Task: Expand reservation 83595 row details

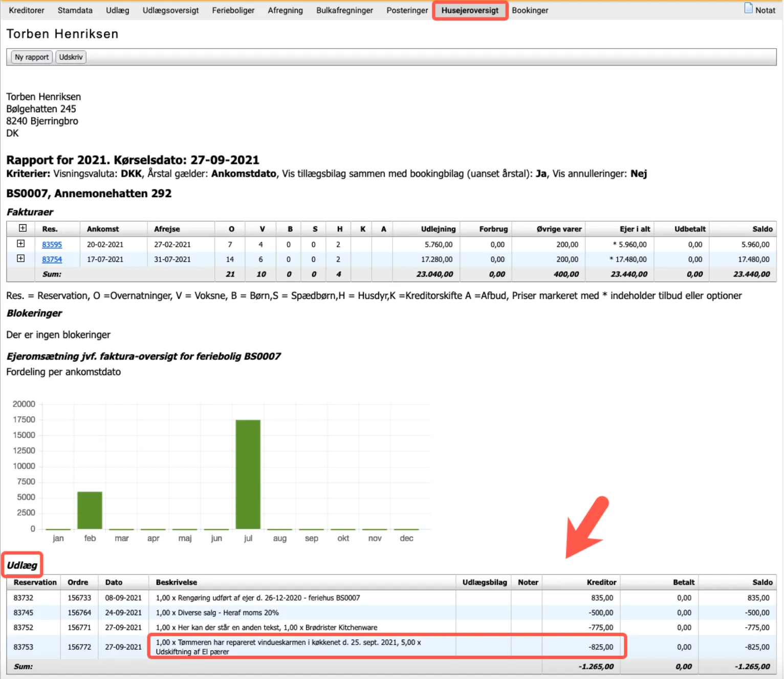Action: click(20, 244)
